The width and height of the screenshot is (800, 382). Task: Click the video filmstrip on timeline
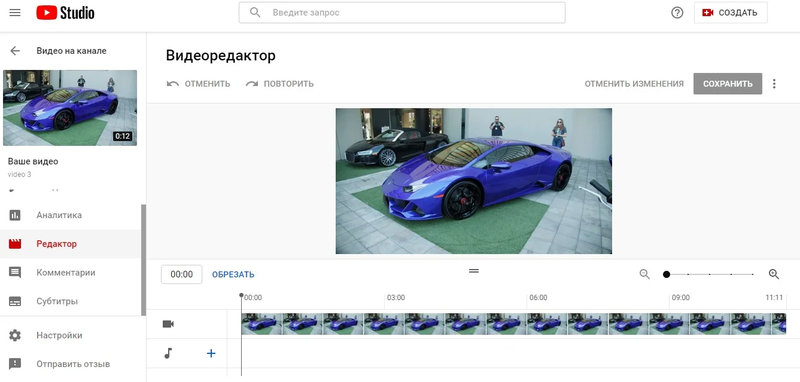(x=514, y=324)
